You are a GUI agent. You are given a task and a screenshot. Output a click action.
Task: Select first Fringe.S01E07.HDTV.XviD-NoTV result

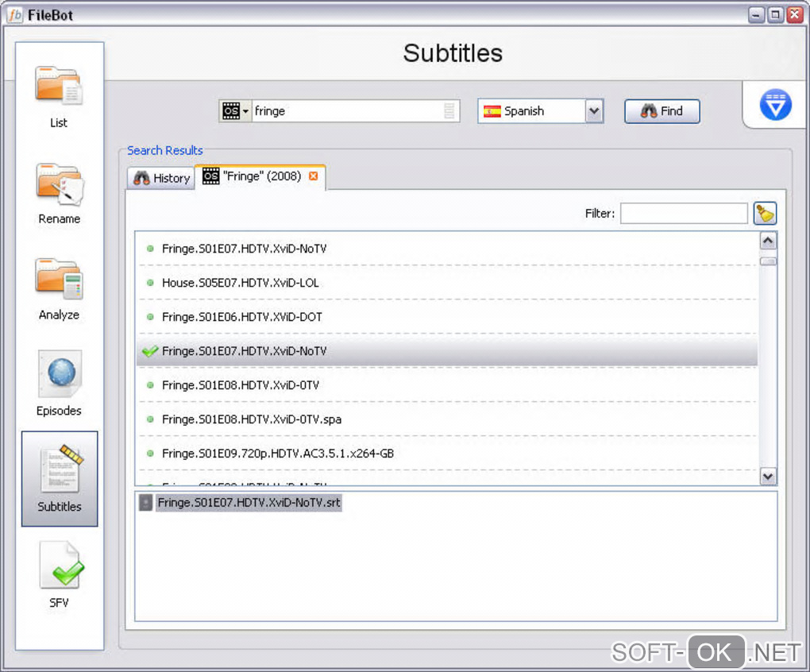447,249
